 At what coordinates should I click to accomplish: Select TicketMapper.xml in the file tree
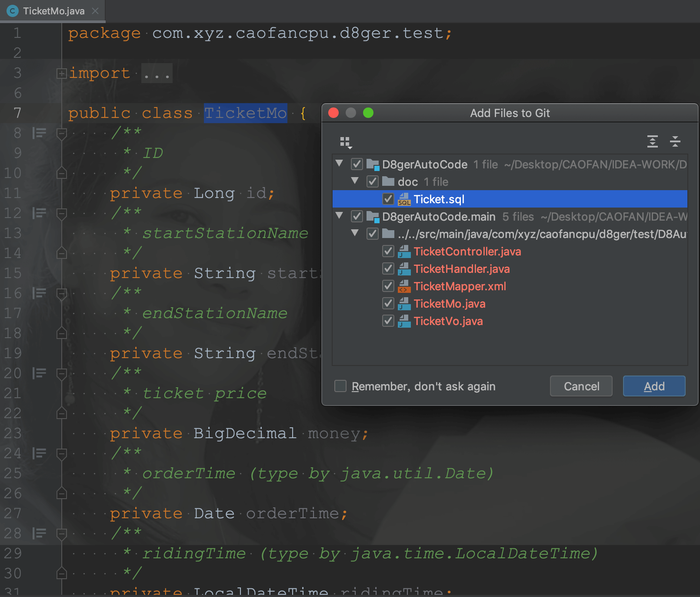(460, 286)
